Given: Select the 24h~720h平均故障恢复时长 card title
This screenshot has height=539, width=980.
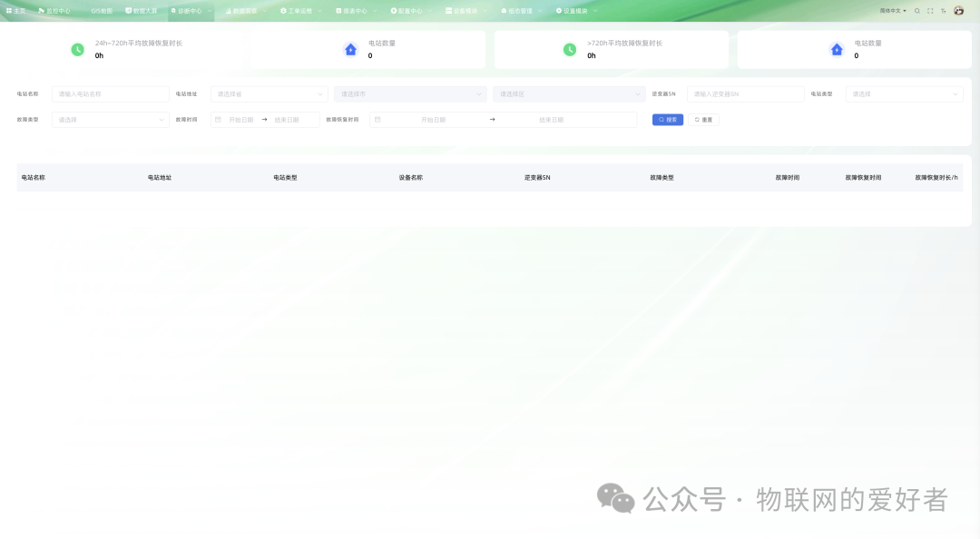Looking at the screenshot, I should [139, 44].
